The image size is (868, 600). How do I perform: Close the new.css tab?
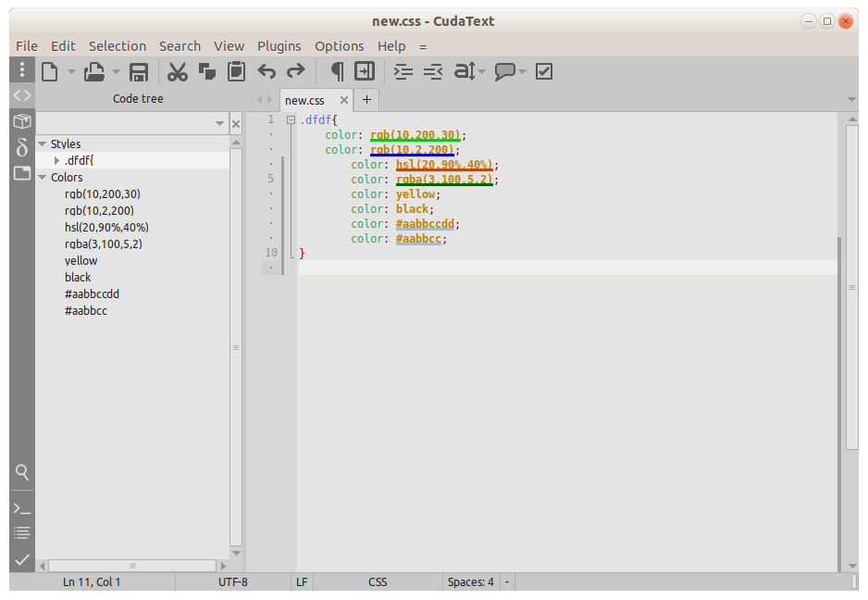tap(344, 100)
